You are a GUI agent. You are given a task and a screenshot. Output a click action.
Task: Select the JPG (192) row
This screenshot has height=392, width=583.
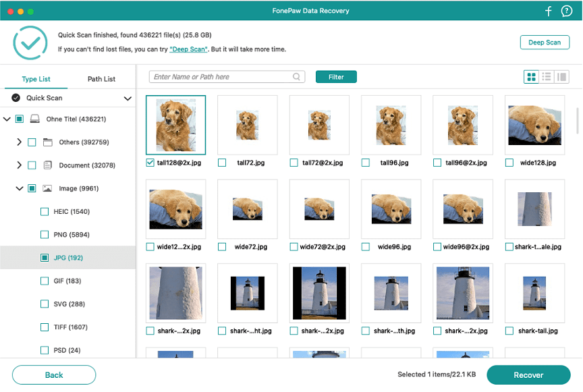pos(67,258)
